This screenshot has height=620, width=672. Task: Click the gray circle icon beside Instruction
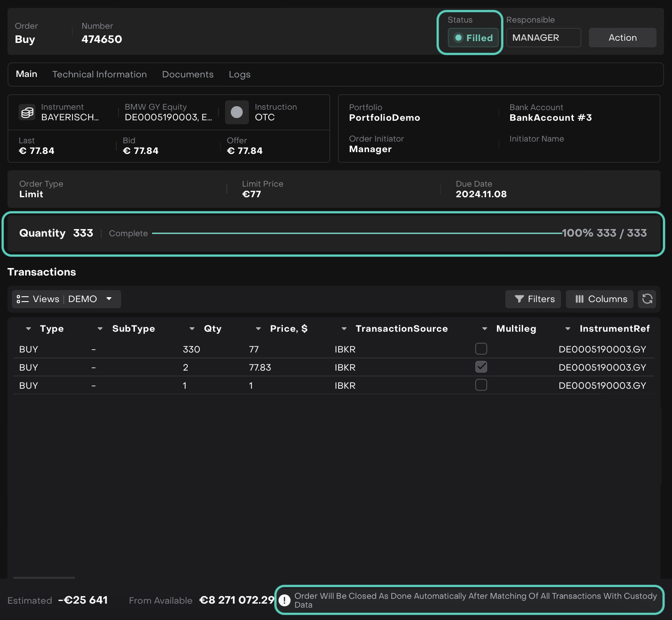coord(237,112)
